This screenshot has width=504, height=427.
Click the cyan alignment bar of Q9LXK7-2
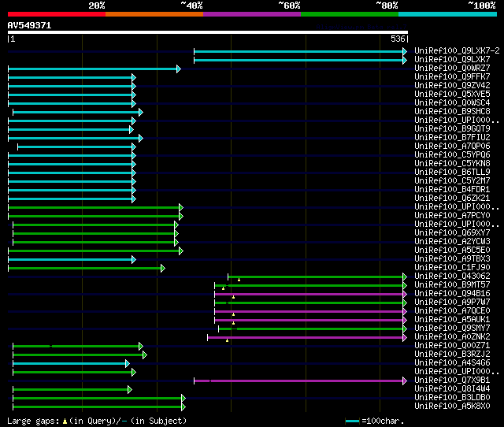(x=300, y=51)
